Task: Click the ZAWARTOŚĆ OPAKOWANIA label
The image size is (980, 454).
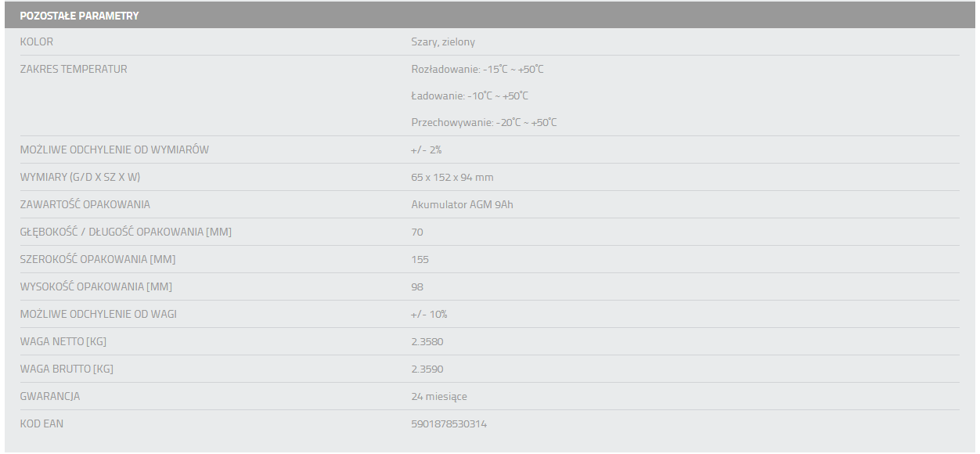Action: (85, 204)
